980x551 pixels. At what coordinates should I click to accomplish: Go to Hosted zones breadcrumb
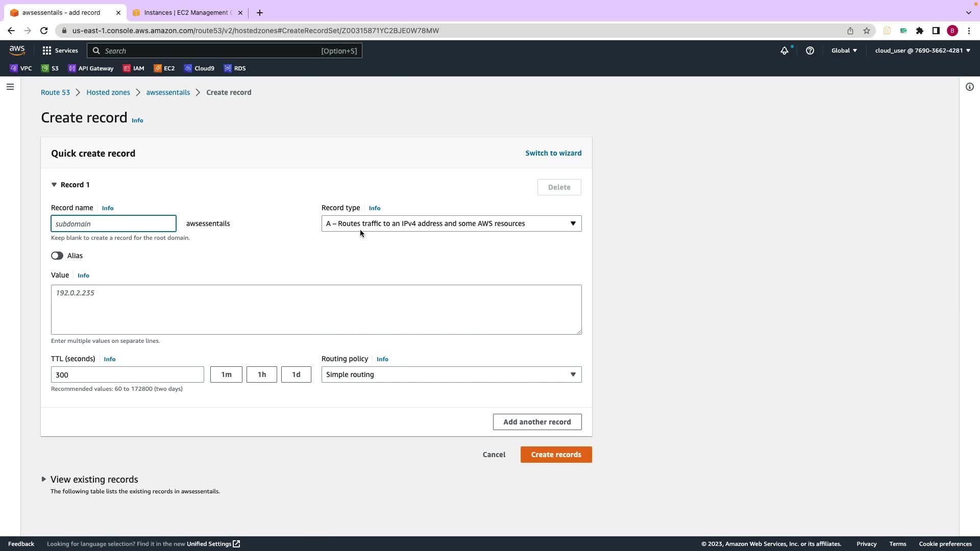tap(108, 92)
